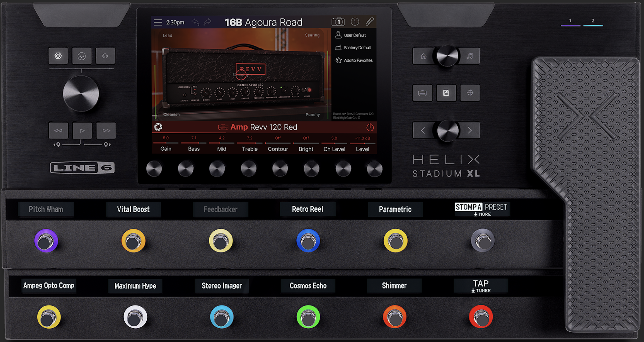Select Add to Favorites

tap(354, 60)
